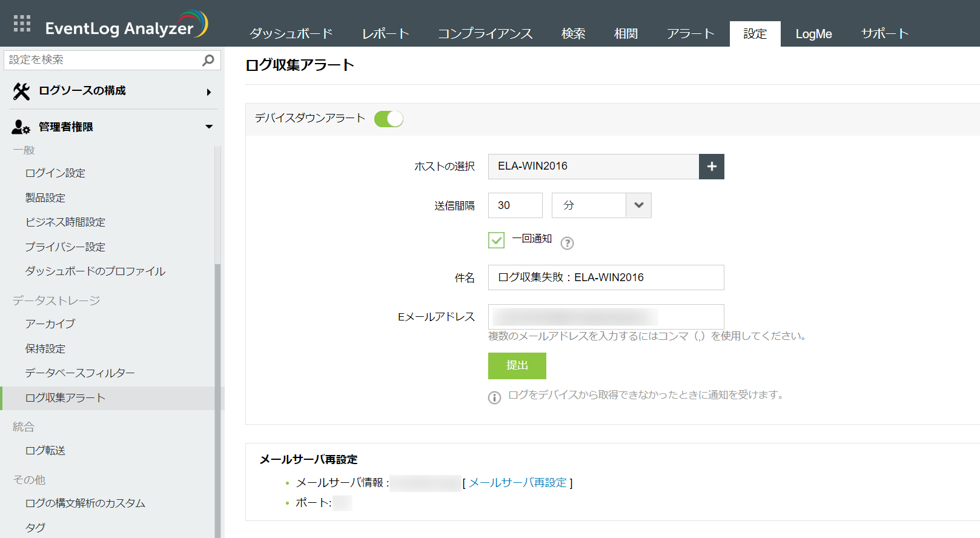Select ログイン設定 in the sidebar
The width and height of the screenshot is (980, 538).
(x=55, y=173)
